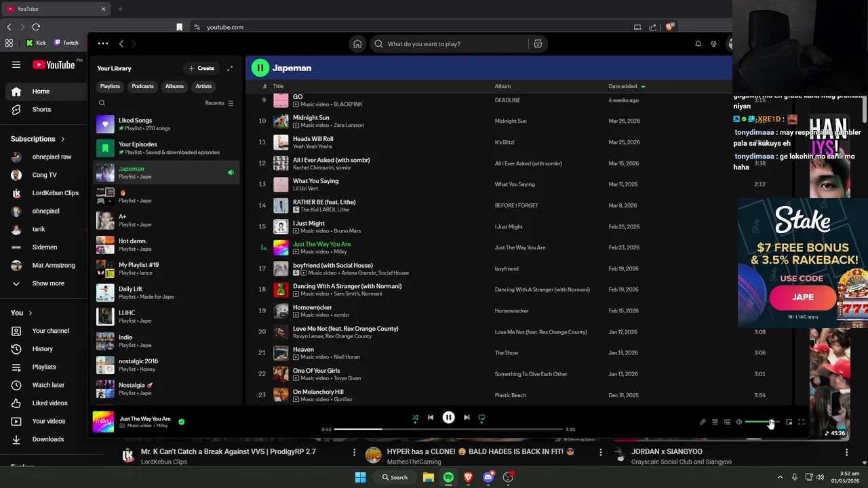Select the song Homewrecker
The height and width of the screenshot is (488, 868).
tap(312, 308)
